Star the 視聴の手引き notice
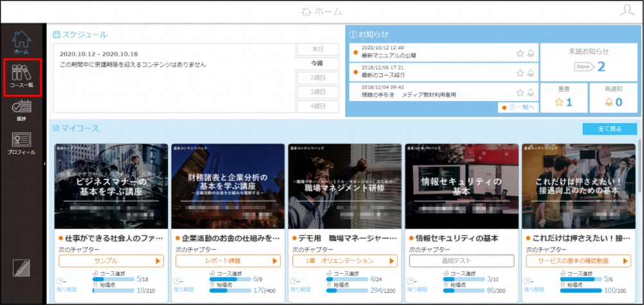This screenshot has width=644, height=305. (520, 92)
